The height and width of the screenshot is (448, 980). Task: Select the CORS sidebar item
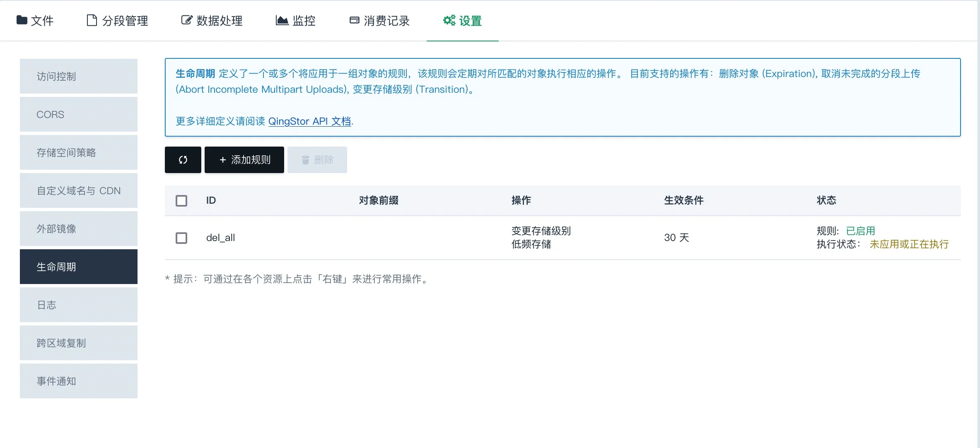point(79,114)
